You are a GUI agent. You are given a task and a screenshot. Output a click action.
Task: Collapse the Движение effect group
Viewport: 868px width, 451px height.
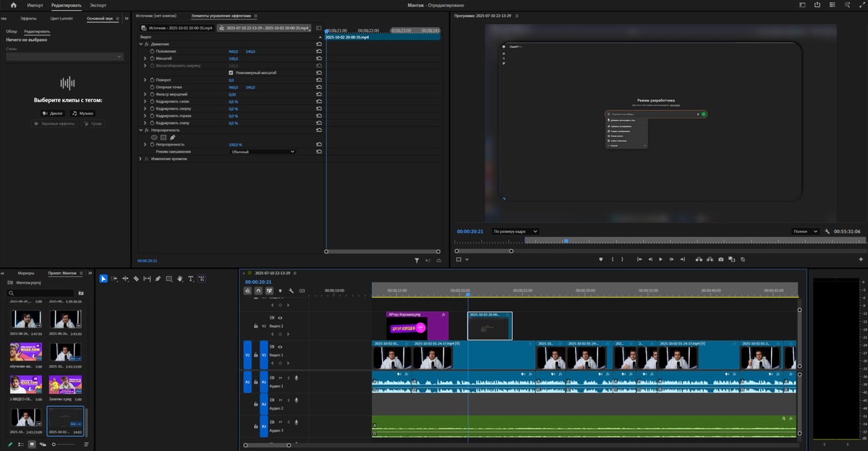coord(141,44)
